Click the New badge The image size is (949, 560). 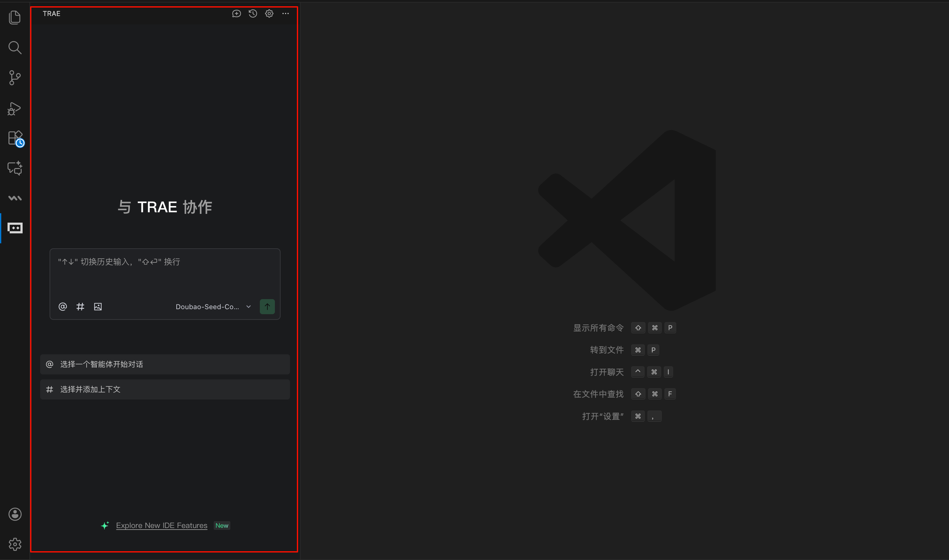[222, 525]
